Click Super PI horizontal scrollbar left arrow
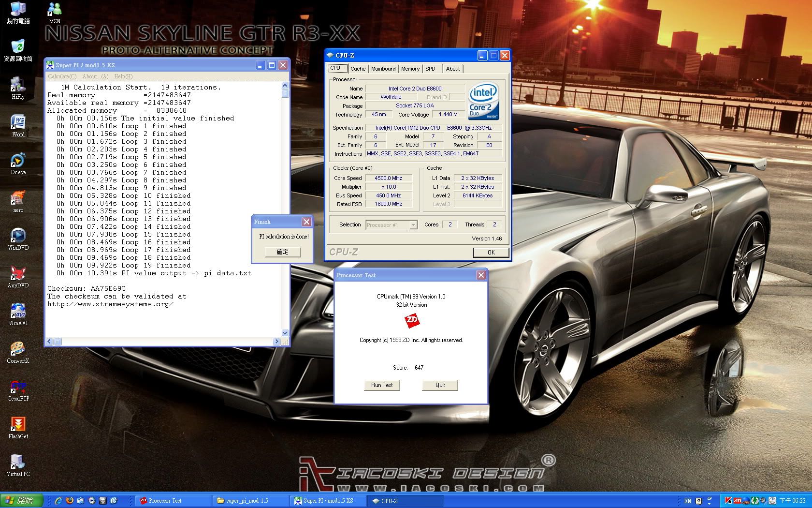 point(49,342)
